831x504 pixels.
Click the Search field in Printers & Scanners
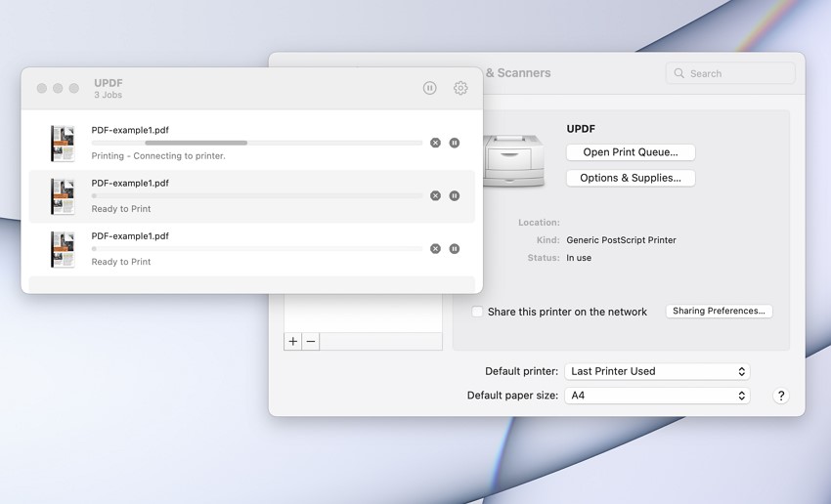pos(730,73)
